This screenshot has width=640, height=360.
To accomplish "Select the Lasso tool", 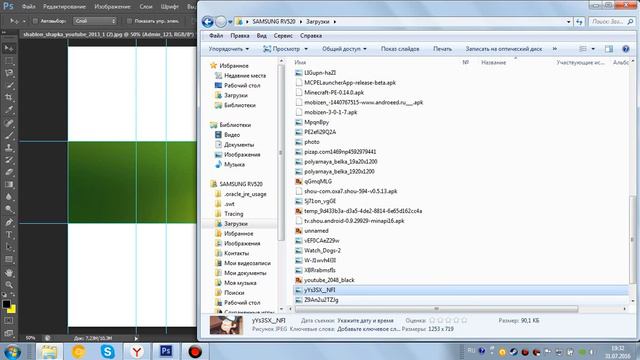I will [9, 73].
